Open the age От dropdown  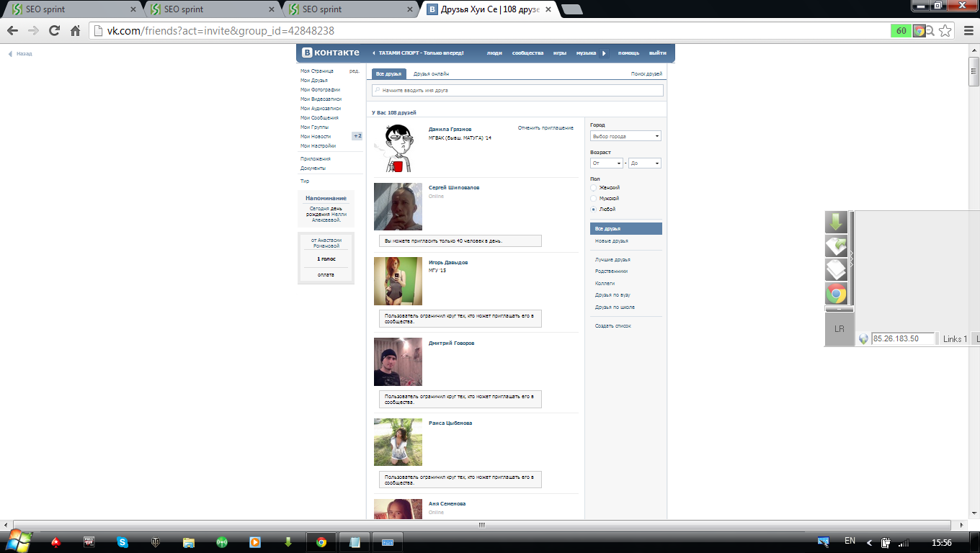coord(606,163)
